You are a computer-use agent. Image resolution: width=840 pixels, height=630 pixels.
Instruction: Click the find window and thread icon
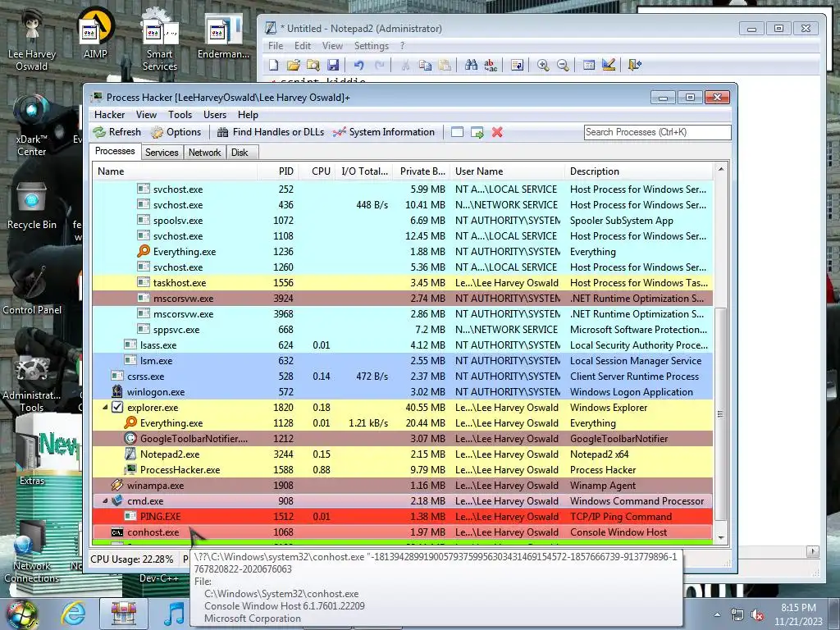(477, 132)
